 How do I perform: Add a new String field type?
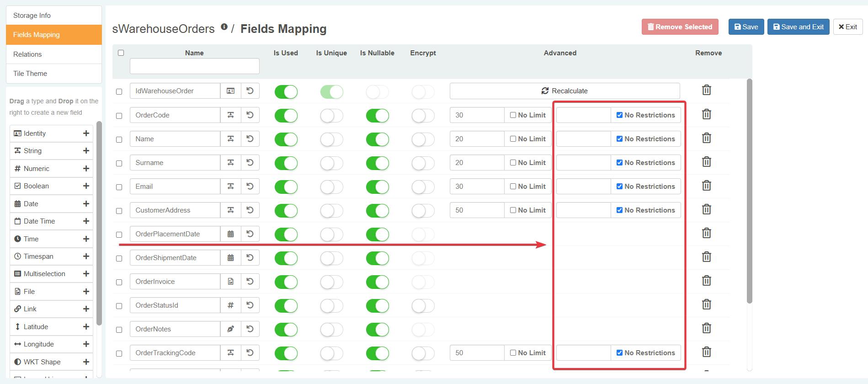coord(86,151)
